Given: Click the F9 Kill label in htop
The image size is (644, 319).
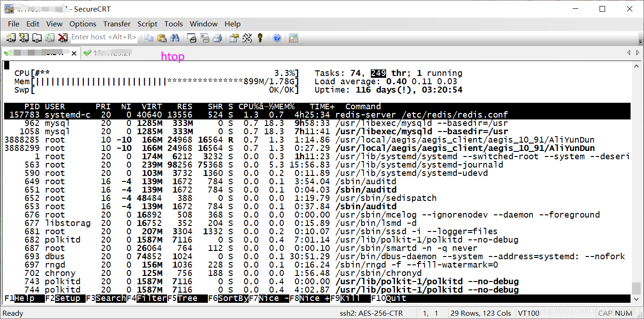Looking at the screenshot, I should click(350, 298).
